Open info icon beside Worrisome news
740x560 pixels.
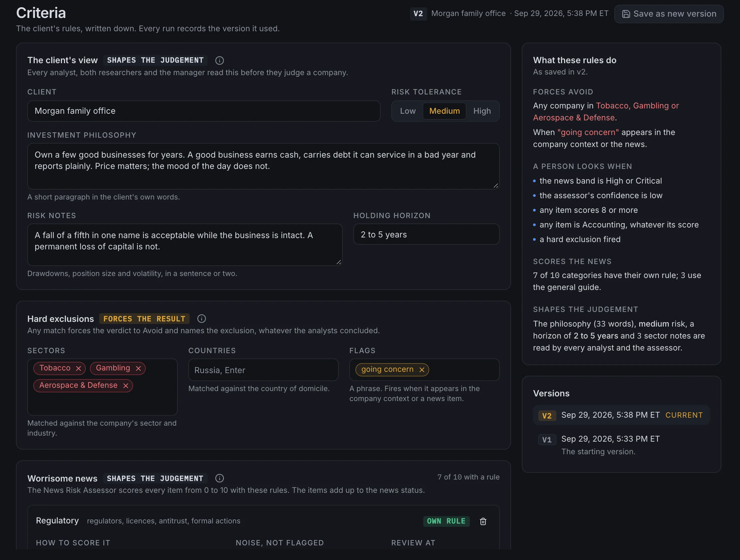220,478
